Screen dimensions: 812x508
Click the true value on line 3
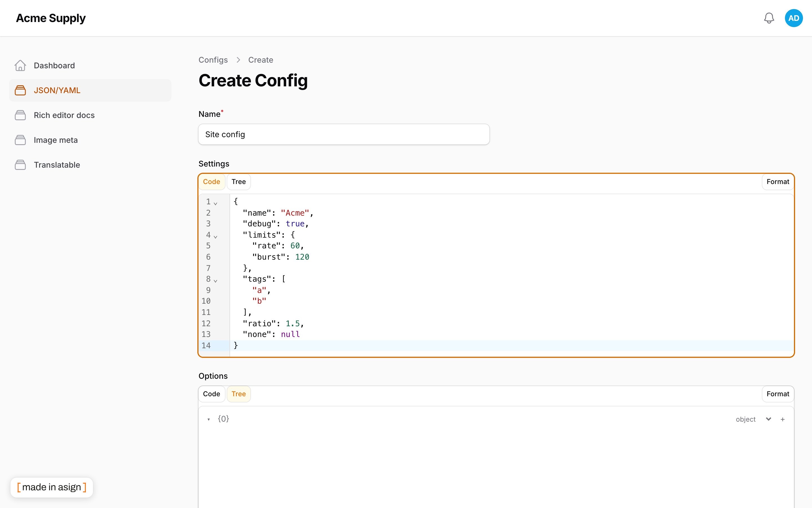click(x=295, y=224)
